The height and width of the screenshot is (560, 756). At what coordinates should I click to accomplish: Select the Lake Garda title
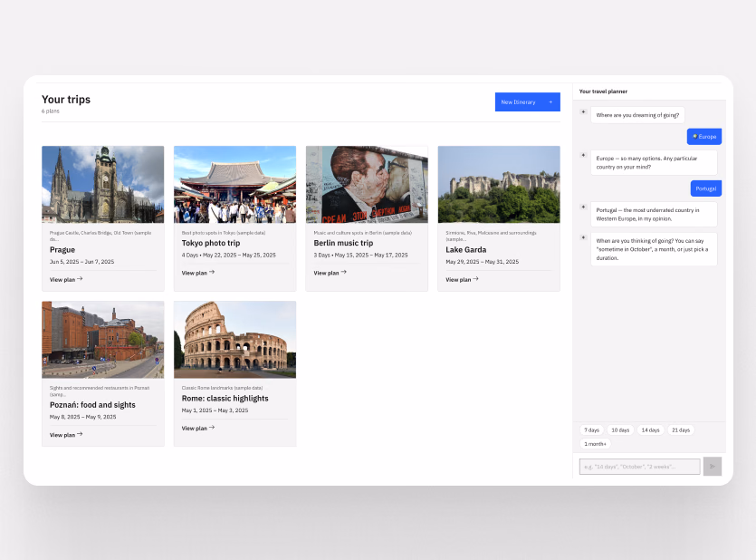pos(465,250)
